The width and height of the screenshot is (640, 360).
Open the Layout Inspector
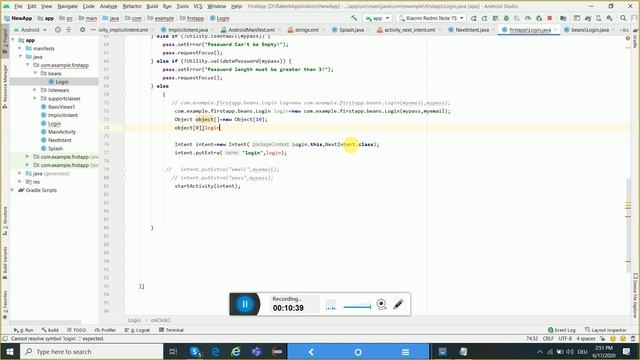click(x=605, y=330)
